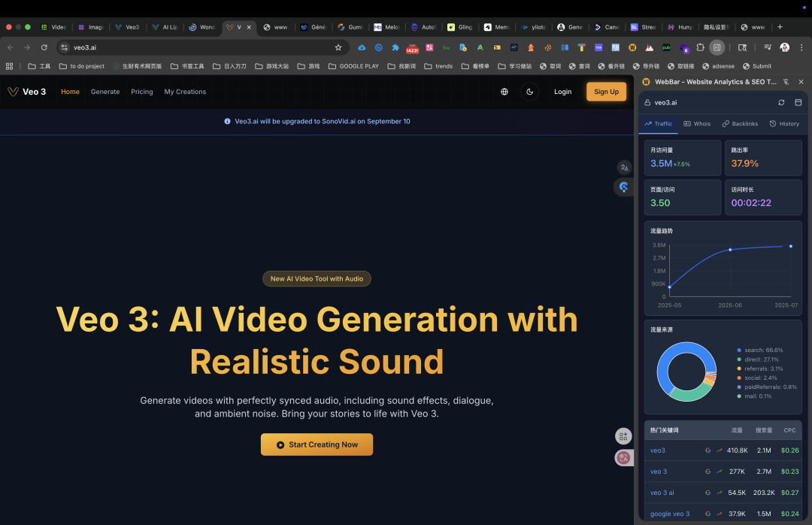Screen dimensions: 812x525
Task: Click the veo3 keyword link
Action: [x=658, y=451]
